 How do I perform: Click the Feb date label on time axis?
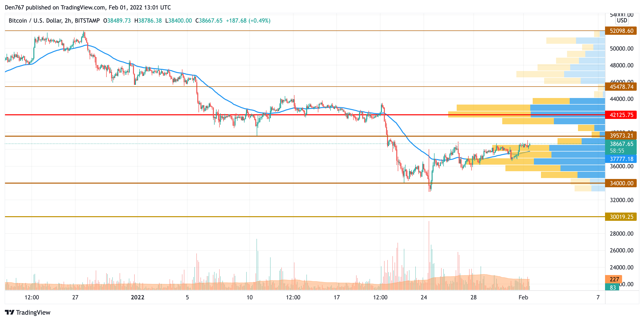(523, 298)
